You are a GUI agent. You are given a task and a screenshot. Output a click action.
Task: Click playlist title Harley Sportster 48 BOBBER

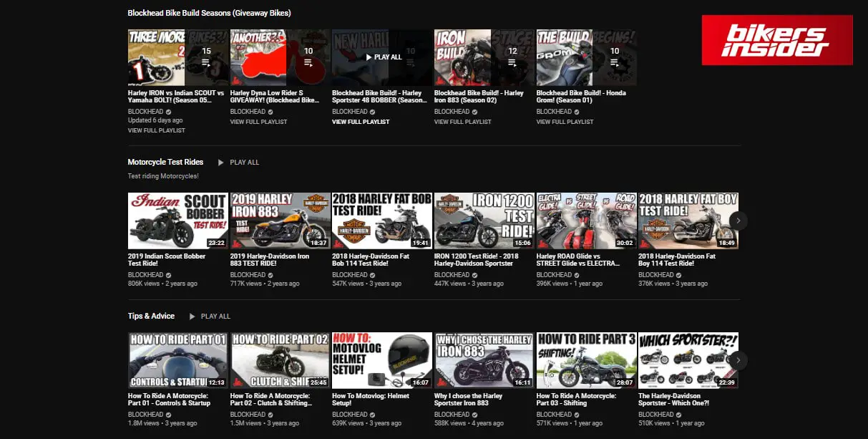coord(380,97)
